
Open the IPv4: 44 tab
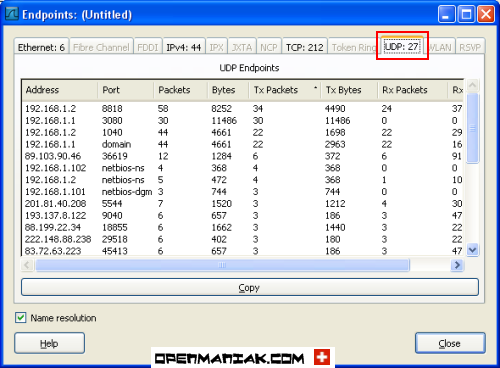[184, 47]
